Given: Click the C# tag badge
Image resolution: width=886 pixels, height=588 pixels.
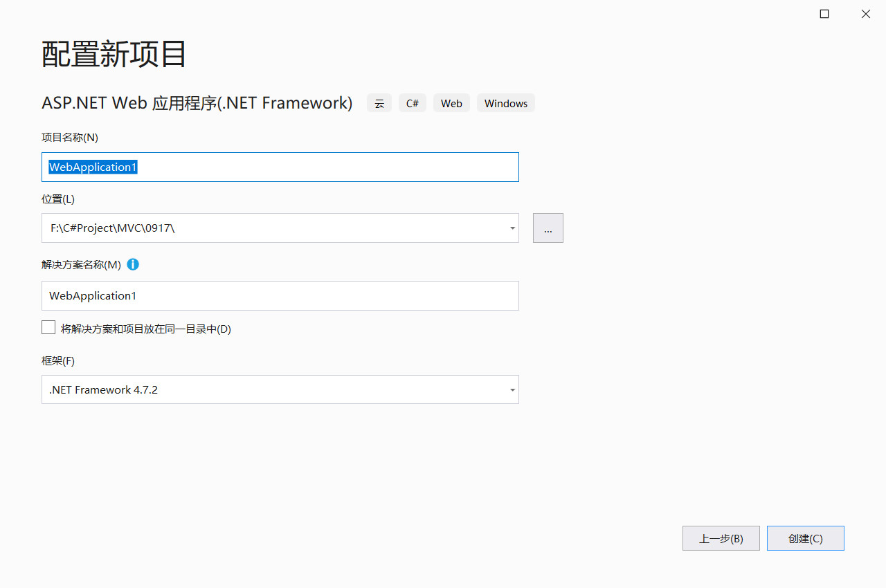Looking at the screenshot, I should pos(413,103).
